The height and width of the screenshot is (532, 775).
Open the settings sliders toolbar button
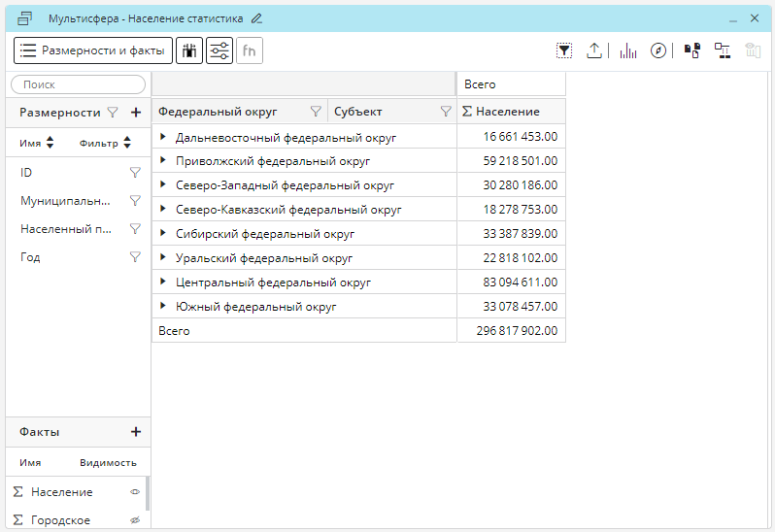[219, 50]
